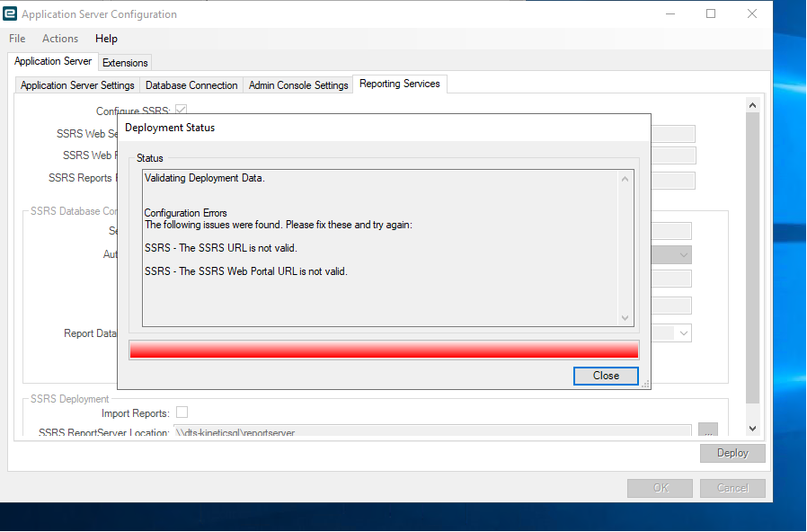Click 'The SSRS URL is not valid' message
Screen dimensions: 807x532
click(x=221, y=248)
